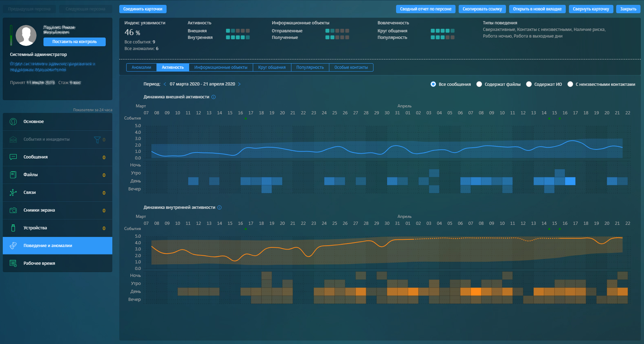Click the 0 counter in Снимки экрана row

[x=104, y=211]
